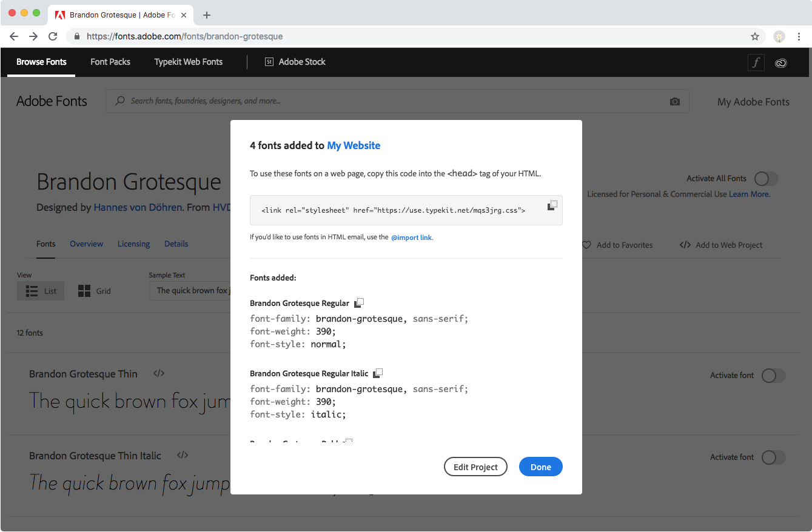Click the Edit Project button
The image size is (812, 532).
click(475, 467)
